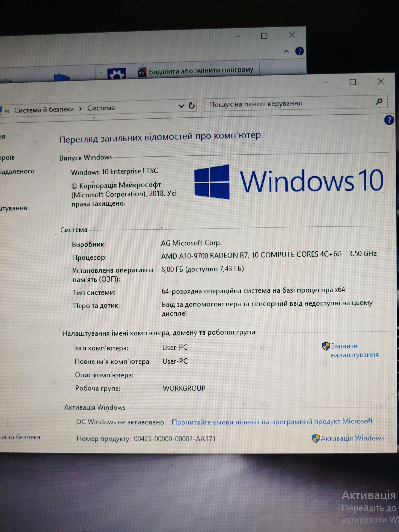Expand breadcrumb arrow after 'Система й безпека'
The image size is (399, 532).
click(80, 109)
